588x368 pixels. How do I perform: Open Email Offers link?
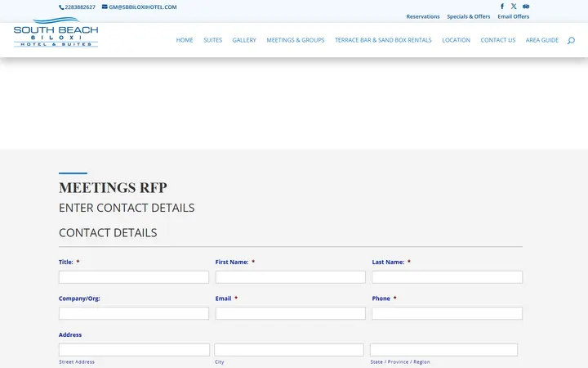pos(514,16)
